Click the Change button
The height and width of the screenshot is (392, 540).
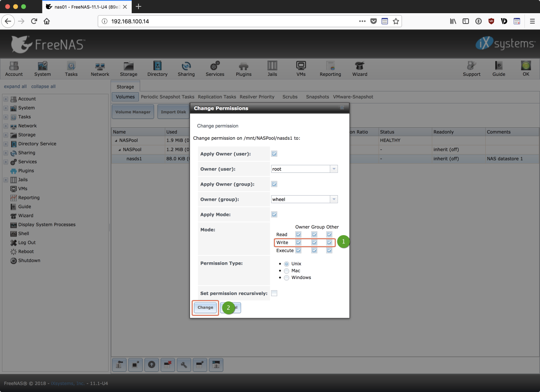[205, 308]
